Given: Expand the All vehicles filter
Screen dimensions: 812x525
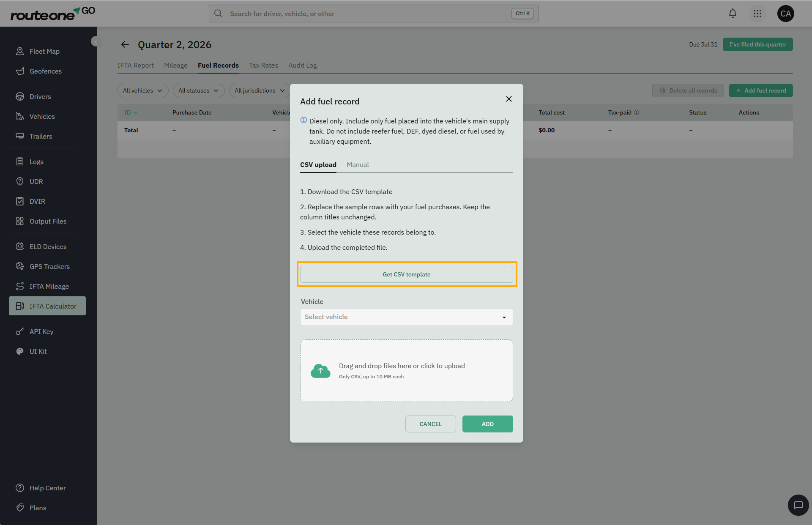Looking at the screenshot, I should 143,90.
